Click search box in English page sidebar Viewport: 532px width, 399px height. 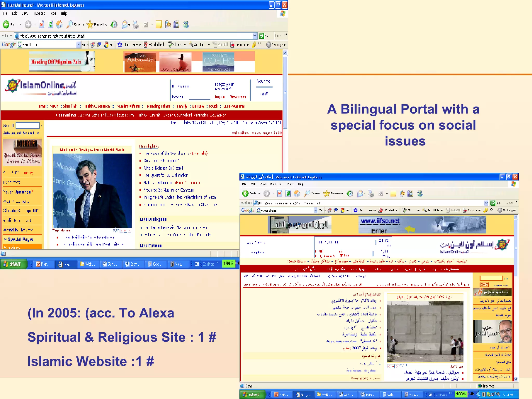28,126
